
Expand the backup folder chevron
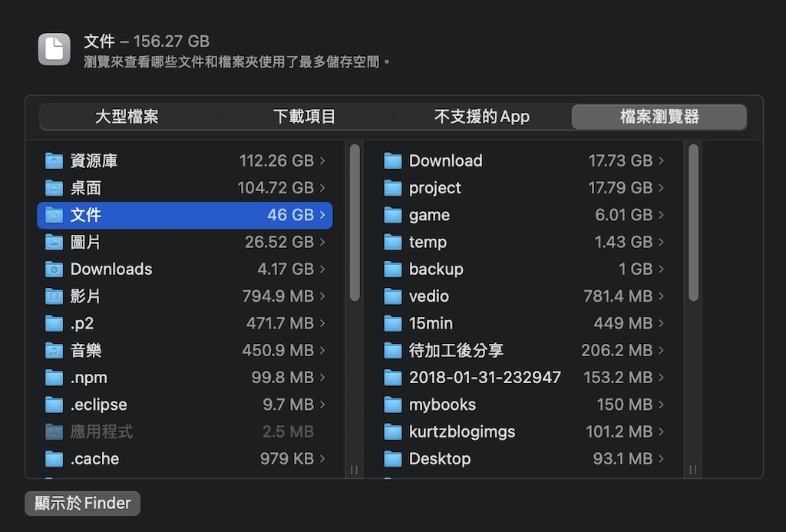pos(661,269)
